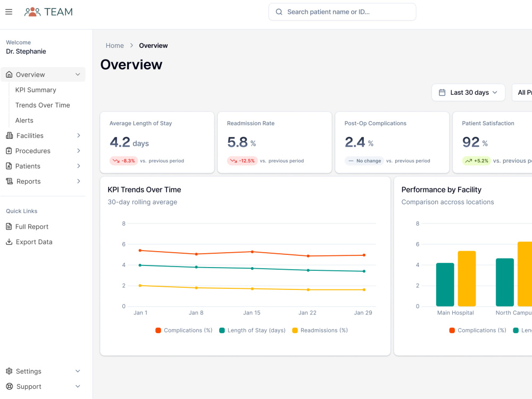Click the Average Length of Stay card
The image size is (532, 399).
(x=157, y=143)
